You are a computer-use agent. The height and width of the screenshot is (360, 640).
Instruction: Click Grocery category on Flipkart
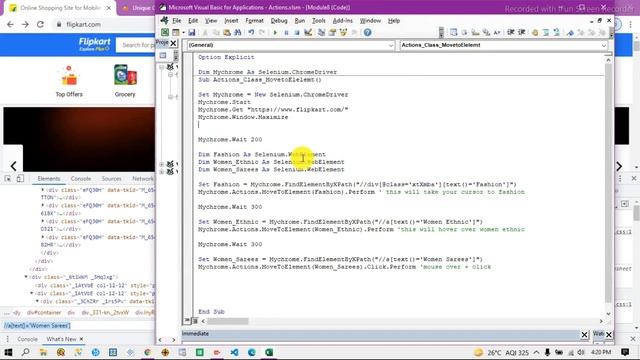(x=125, y=81)
